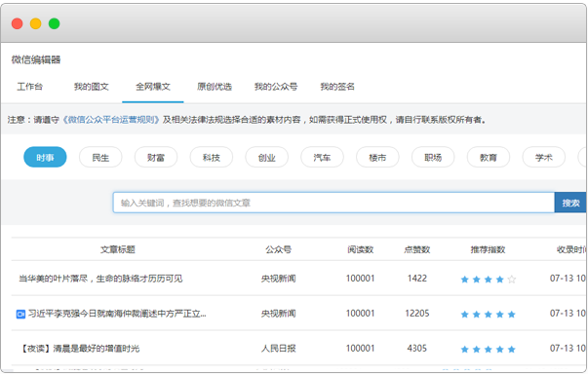Filter by the 教育 category
This screenshot has height=374, width=588.
[x=489, y=157]
